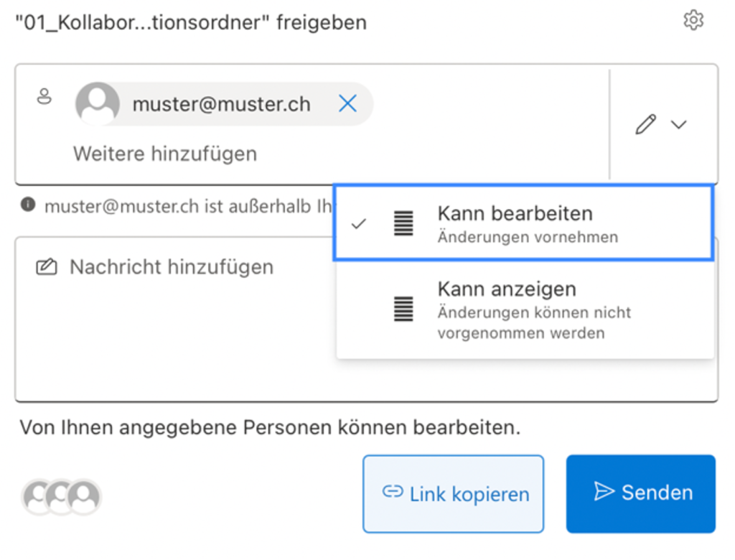Viewport: 735px width, 560px height.
Task: Click the "Nachricht hinzufügen" message box
Action: pos(172,330)
